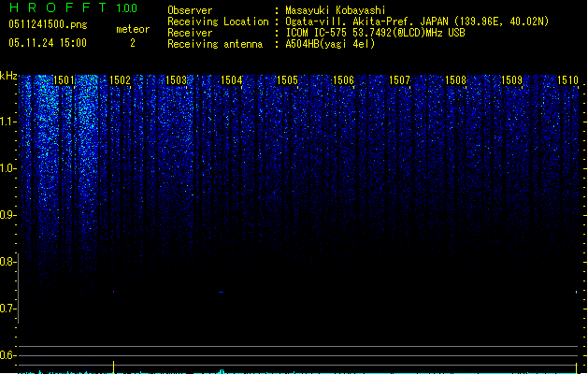Click the meteor count label
588x374 pixels.
(133, 29)
